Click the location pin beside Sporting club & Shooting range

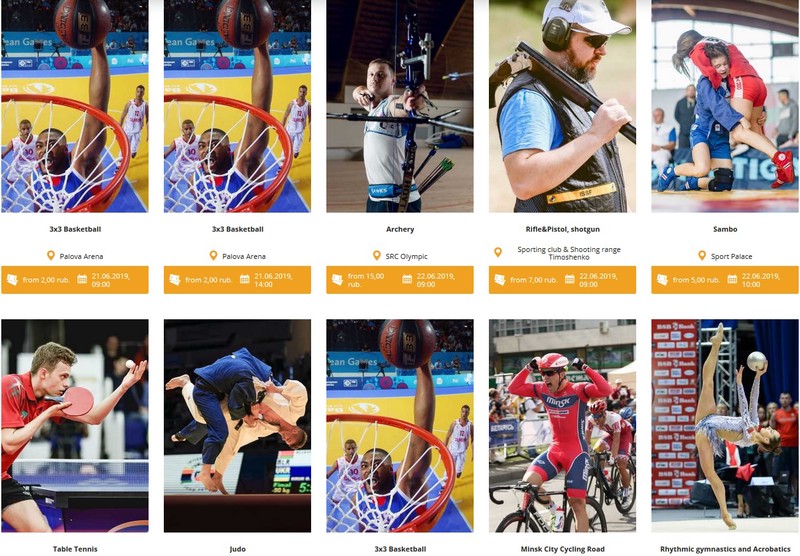coord(498,252)
